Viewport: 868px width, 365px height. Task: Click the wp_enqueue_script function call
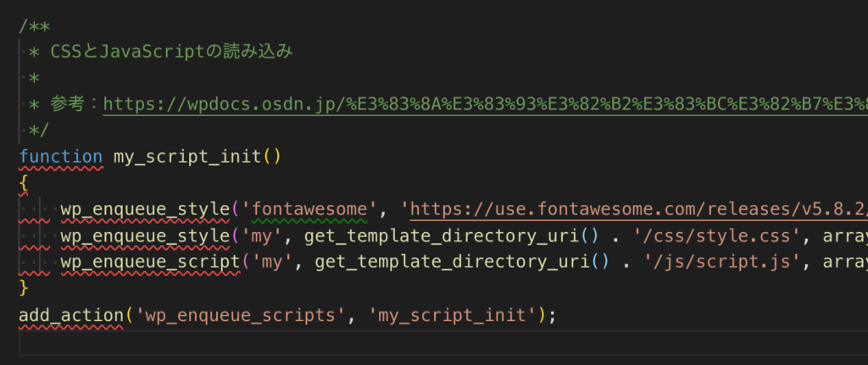point(150,263)
